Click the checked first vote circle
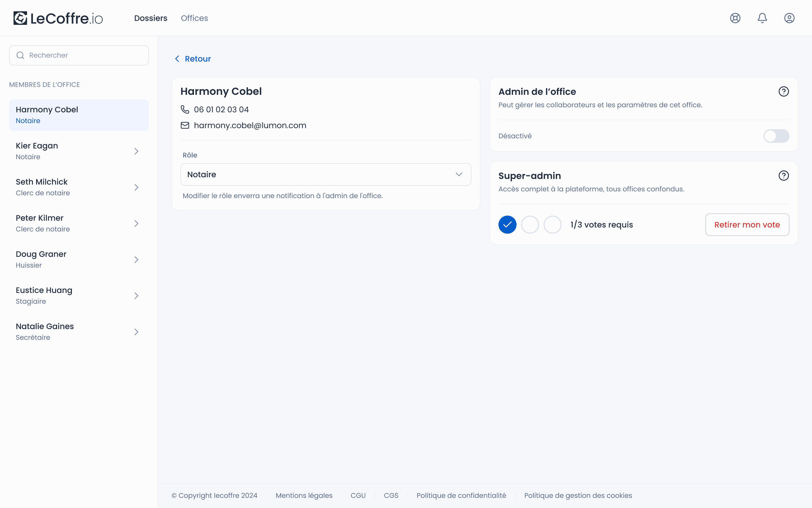 coord(507,224)
